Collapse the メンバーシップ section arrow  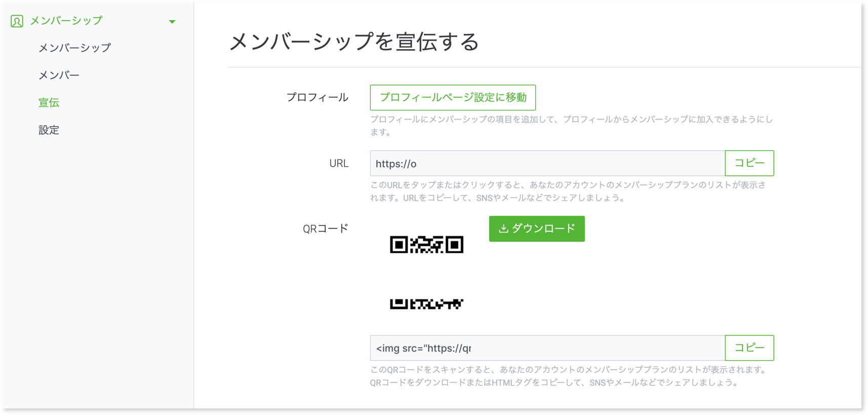(172, 22)
